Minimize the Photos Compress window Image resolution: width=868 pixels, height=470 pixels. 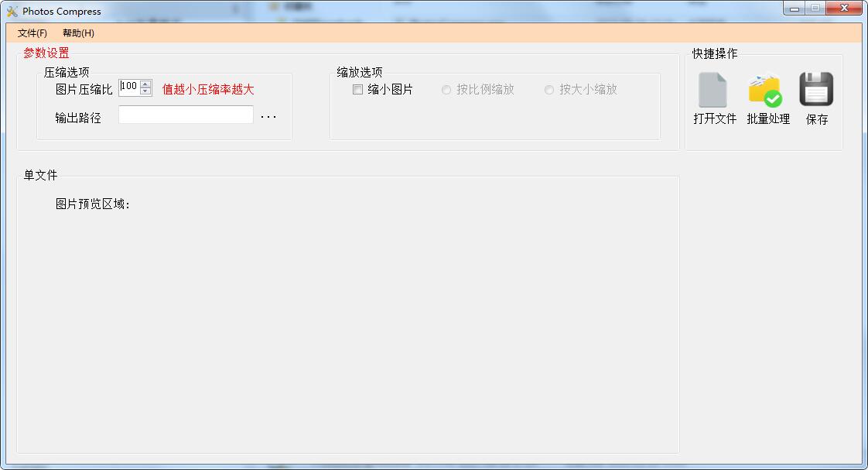click(794, 9)
